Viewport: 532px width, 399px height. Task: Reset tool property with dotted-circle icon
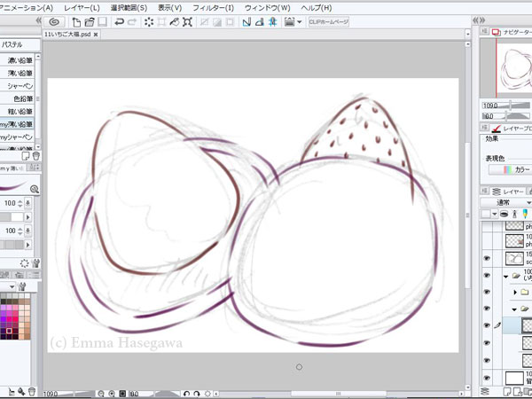tap(25, 263)
